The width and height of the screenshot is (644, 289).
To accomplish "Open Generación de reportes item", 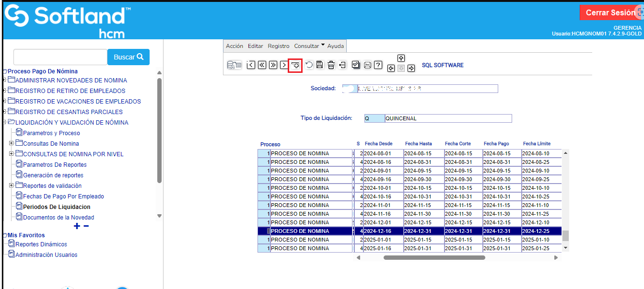I will [53, 175].
